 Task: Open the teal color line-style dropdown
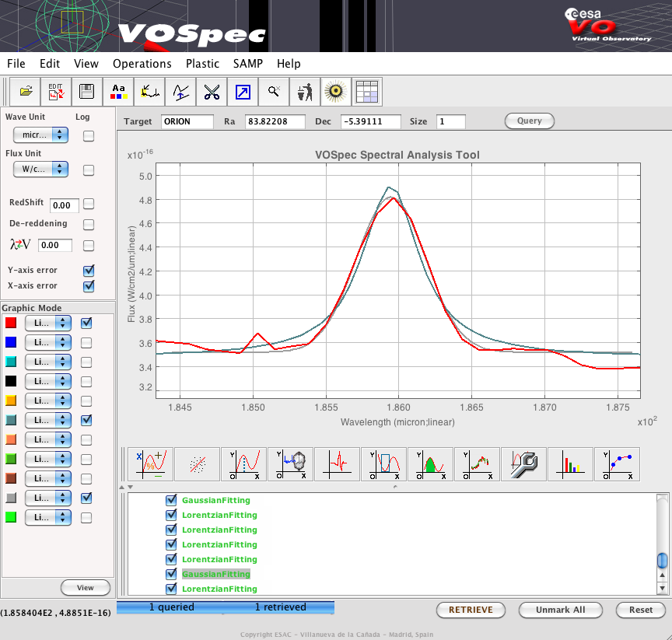[48, 420]
